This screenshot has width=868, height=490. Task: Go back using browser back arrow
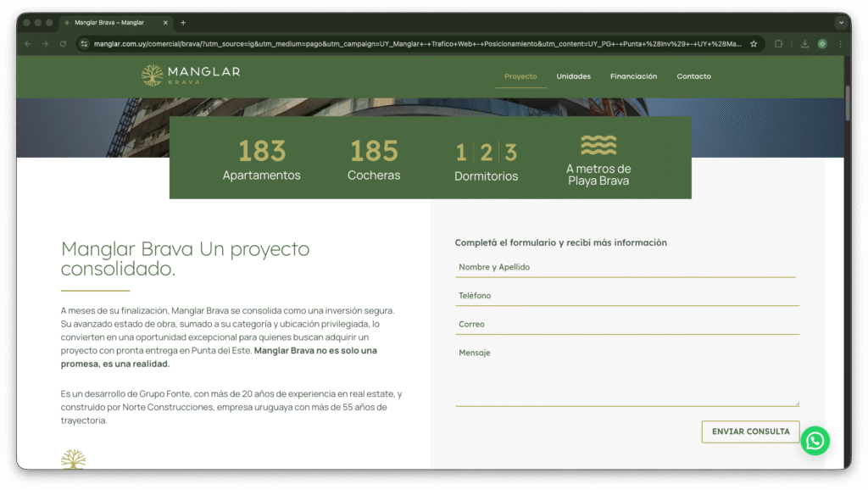(x=28, y=44)
